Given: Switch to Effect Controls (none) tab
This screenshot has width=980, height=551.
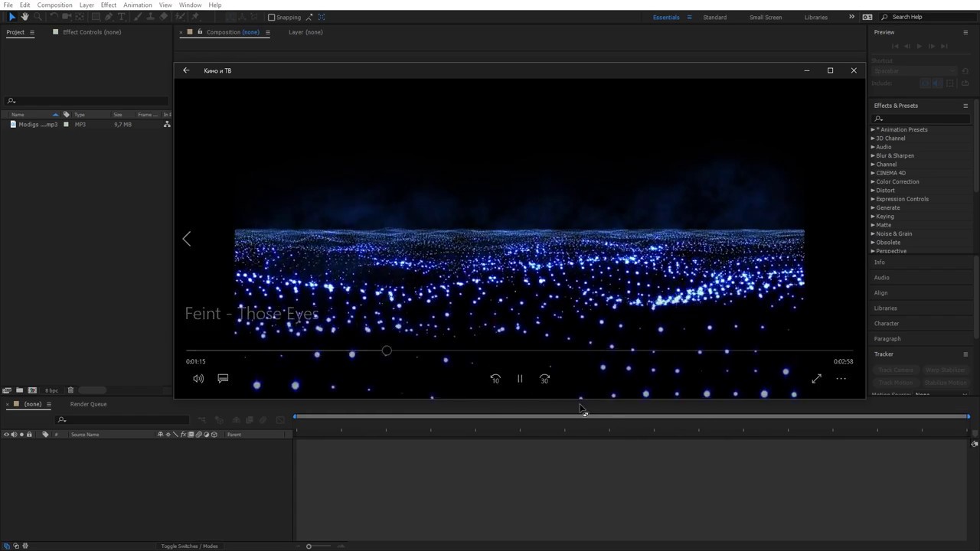Looking at the screenshot, I should coord(92,32).
